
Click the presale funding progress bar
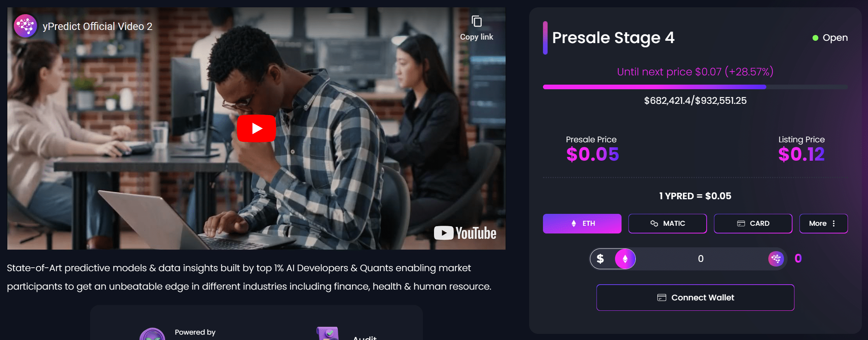[695, 87]
